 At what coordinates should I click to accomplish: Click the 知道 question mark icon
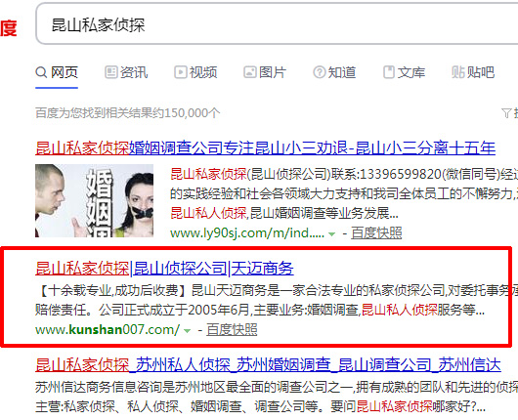[320, 72]
